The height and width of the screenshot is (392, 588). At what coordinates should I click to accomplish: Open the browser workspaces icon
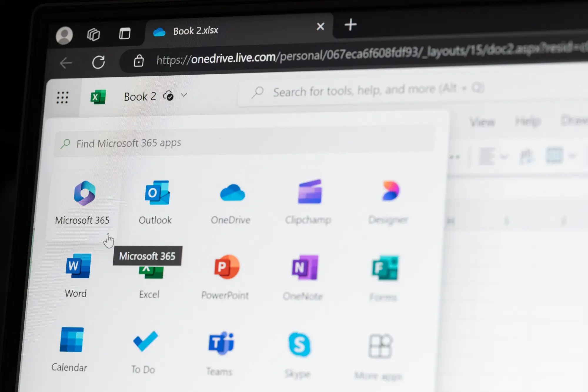pyautogui.click(x=93, y=34)
